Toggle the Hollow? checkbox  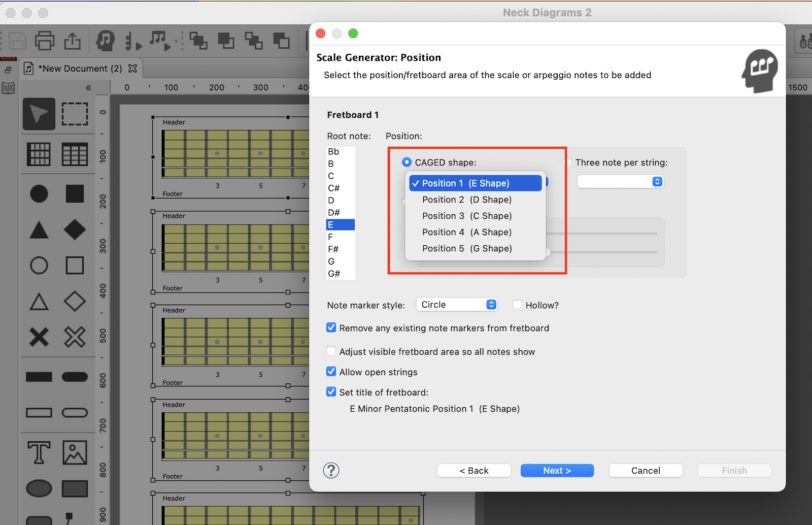517,305
